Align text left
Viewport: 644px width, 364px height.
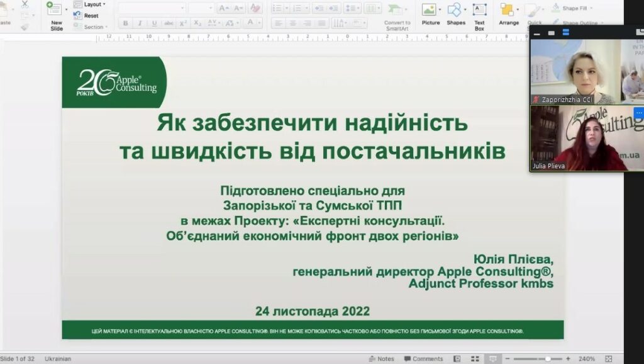(x=278, y=23)
